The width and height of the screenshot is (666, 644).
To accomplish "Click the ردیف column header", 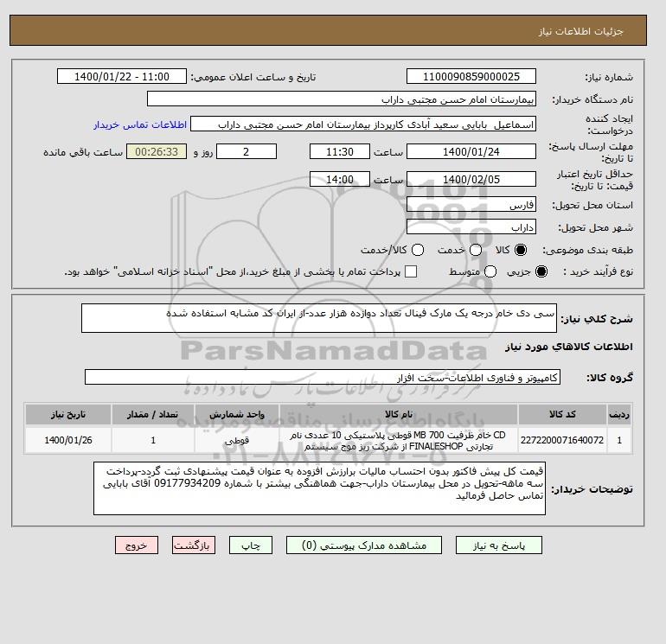I will tap(619, 414).
